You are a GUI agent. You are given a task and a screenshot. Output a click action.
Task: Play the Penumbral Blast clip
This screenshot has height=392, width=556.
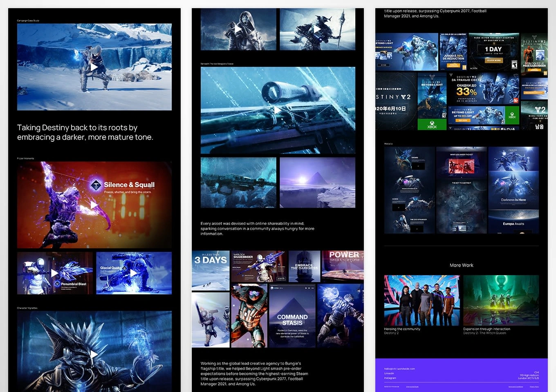point(55,273)
